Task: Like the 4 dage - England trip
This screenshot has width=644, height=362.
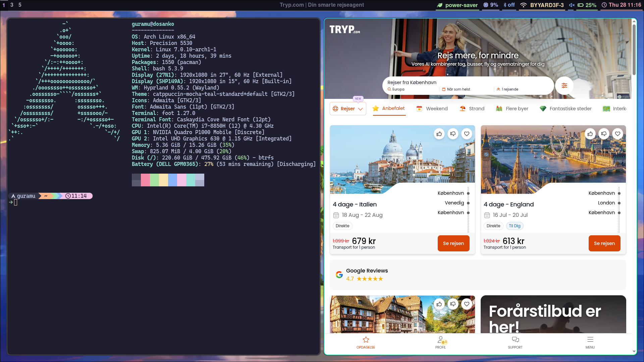Action: coord(590,134)
